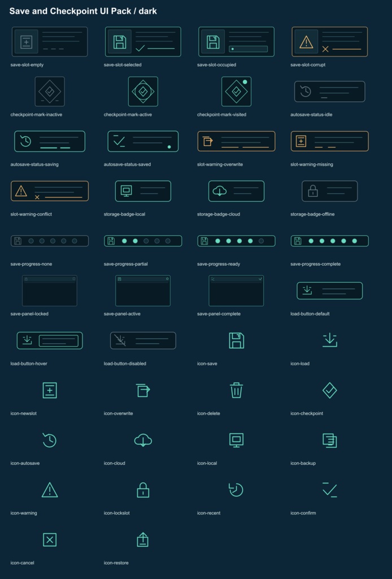Click the icon-backup stacked documents icon
The height and width of the screenshot is (579, 392).
point(330,440)
